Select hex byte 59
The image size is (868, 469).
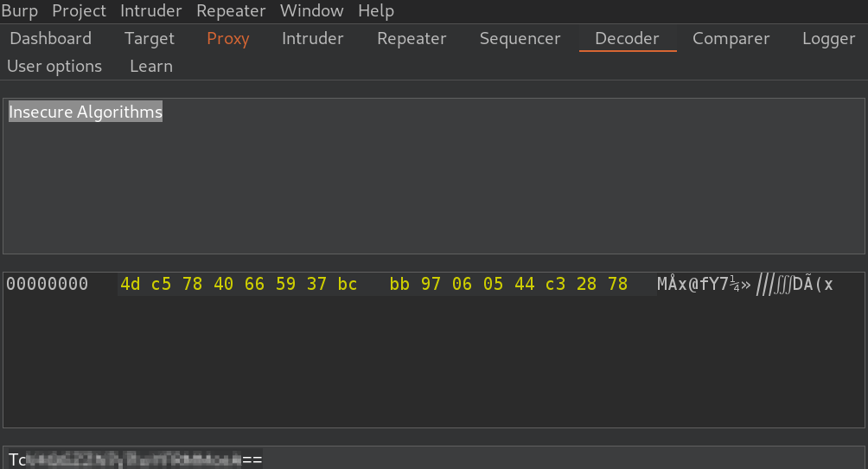[x=285, y=284]
